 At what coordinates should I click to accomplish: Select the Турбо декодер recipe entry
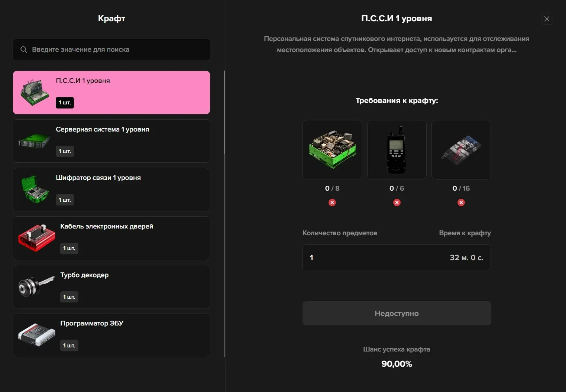(x=111, y=286)
